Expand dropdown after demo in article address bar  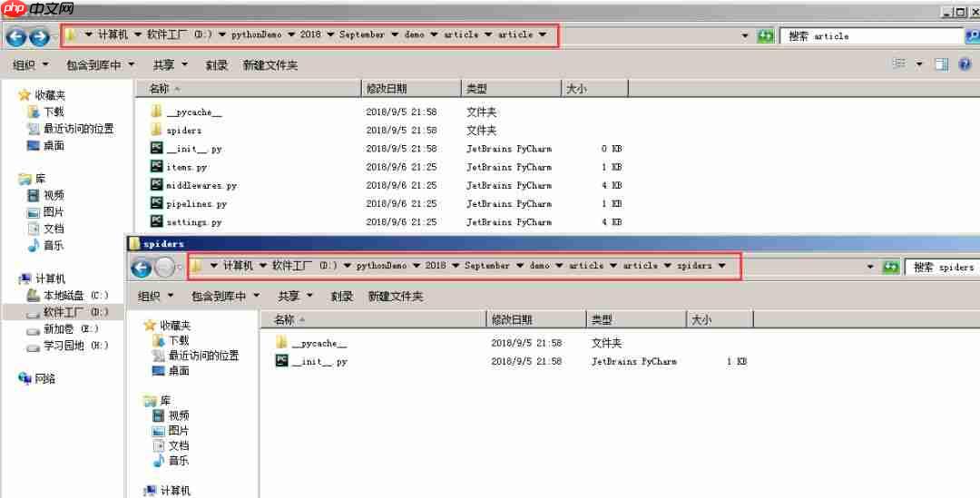[x=434, y=35]
